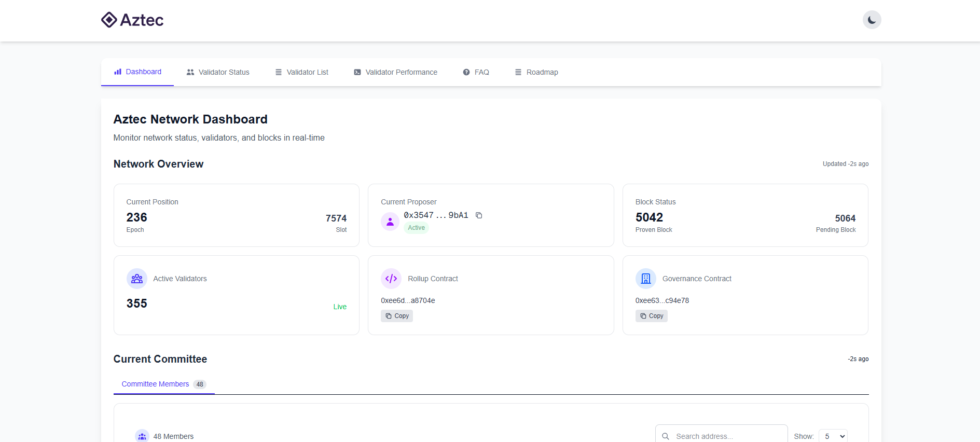
Task: Click the epoch value 236
Action: pos(137,217)
